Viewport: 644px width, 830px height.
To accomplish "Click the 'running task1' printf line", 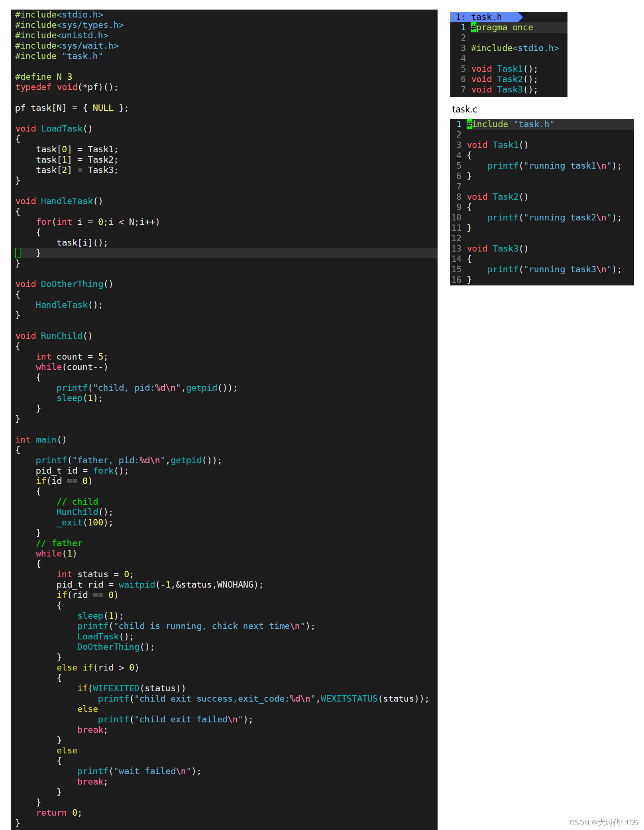I will pos(554,166).
